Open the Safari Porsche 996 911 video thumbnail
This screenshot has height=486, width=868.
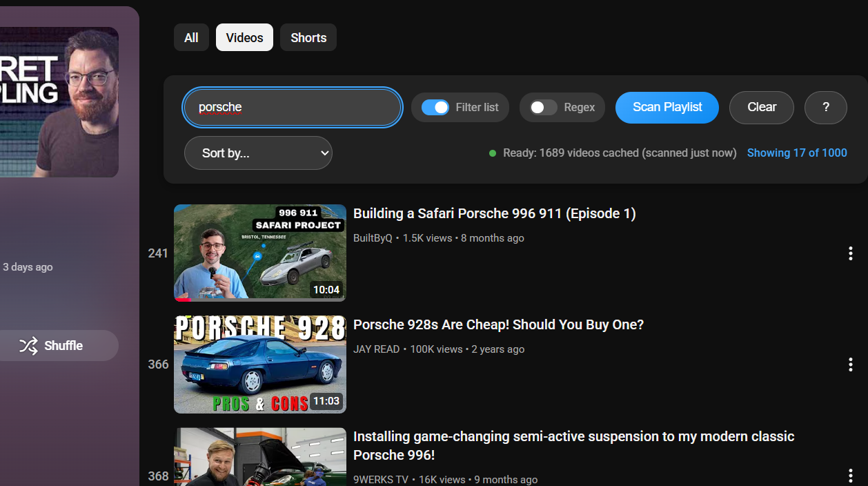[x=260, y=253]
